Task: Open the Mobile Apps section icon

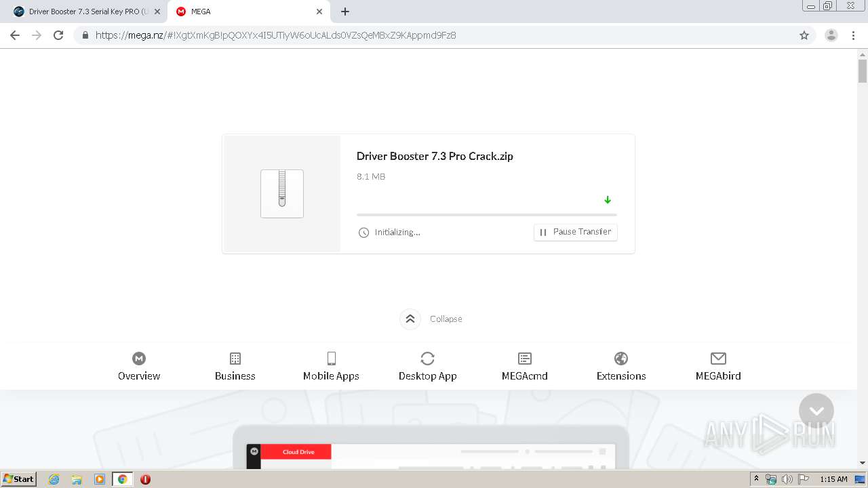Action: pyautogui.click(x=331, y=359)
